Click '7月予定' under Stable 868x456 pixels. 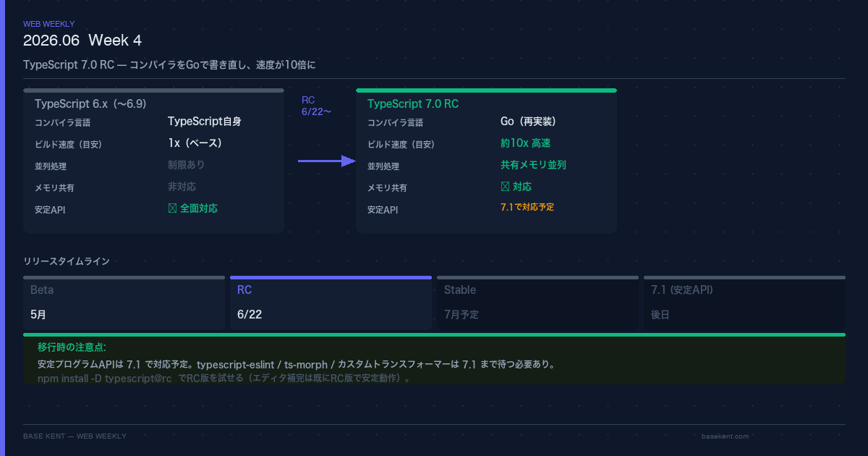(461, 315)
